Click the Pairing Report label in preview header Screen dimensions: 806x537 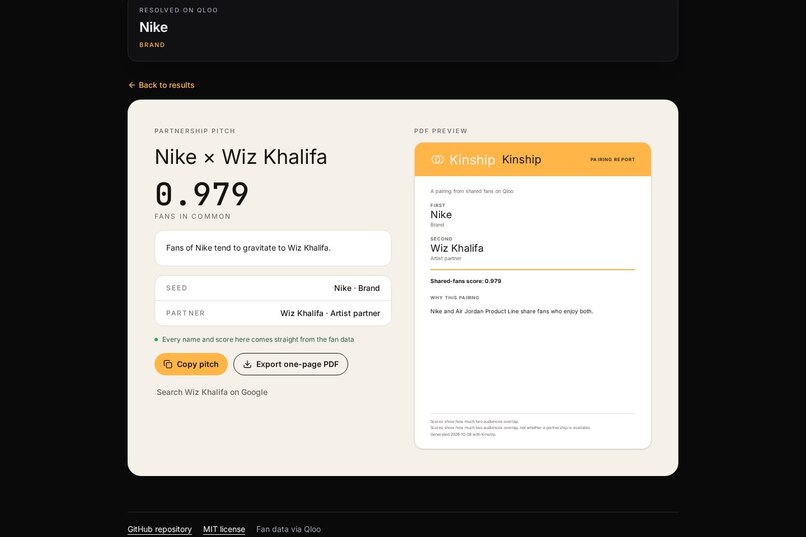pos(612,160)
